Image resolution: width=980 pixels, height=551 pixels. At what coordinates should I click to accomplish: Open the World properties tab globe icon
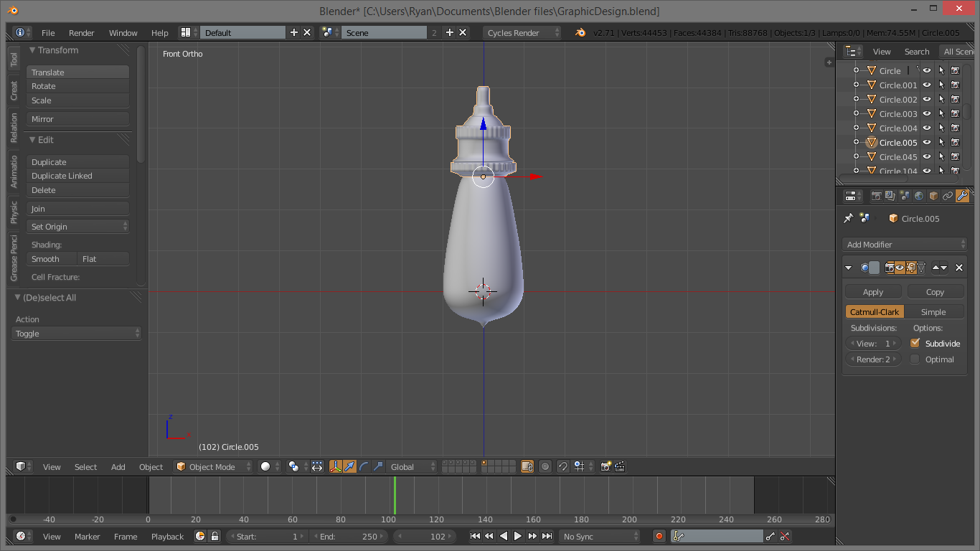919,196
